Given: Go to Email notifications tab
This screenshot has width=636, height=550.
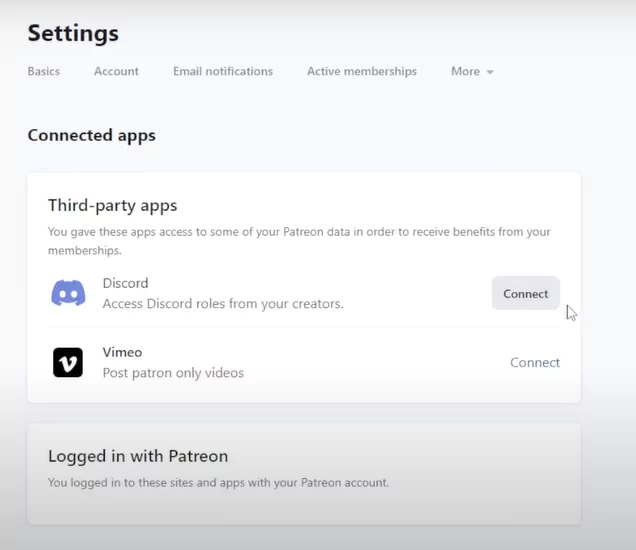Looking at the screenshot, I should 223,71.
